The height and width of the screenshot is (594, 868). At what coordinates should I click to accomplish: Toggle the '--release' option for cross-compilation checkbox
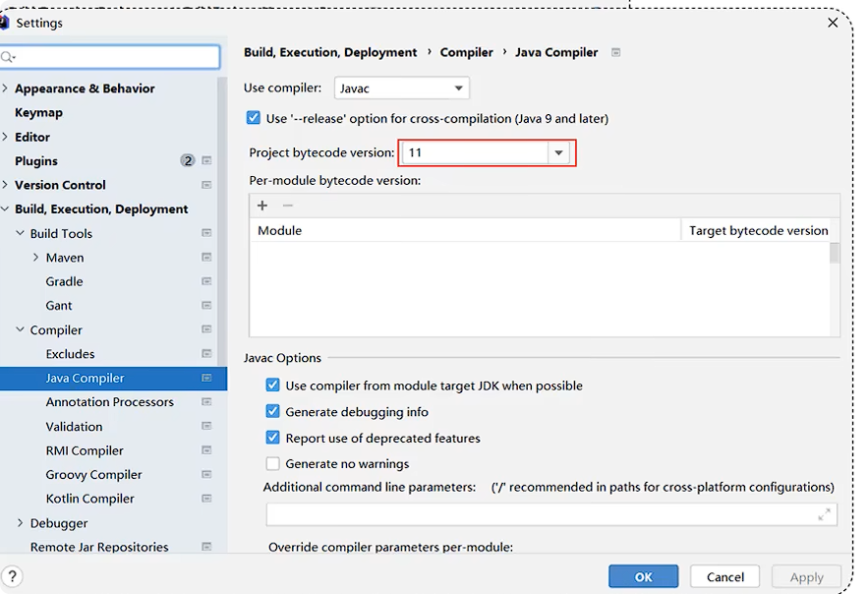pos(254,118)
